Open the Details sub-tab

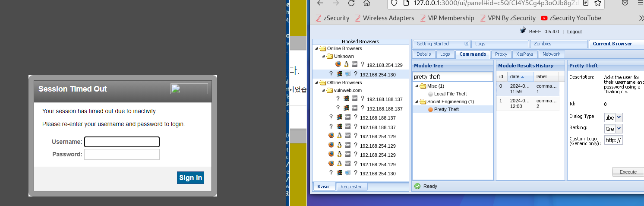pos(423,54)
